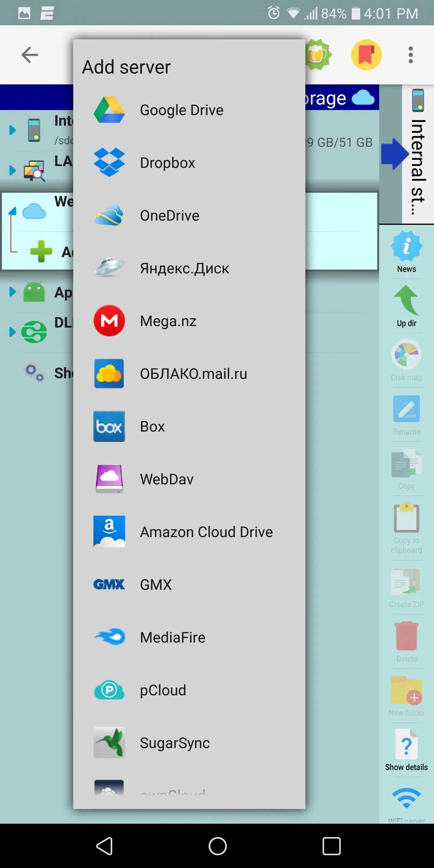This screenshot has height=868, width=434.
Task: Tap the Up dir arrow button
Action: click(406, 306)
